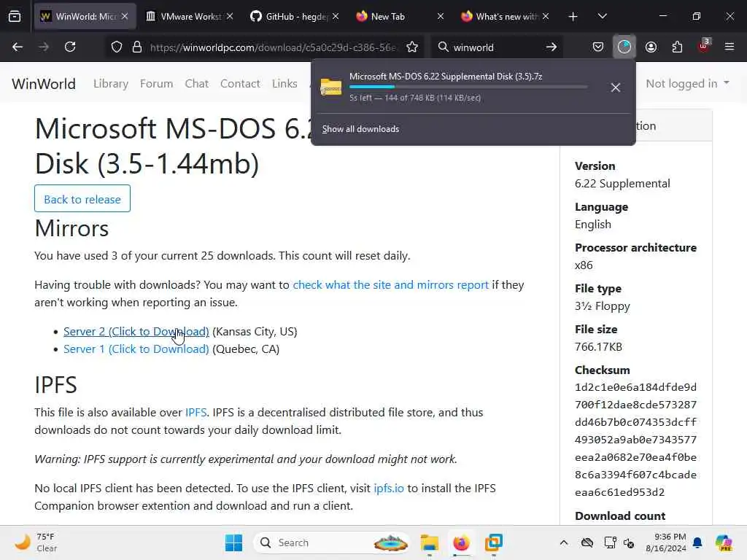
Task: Click version text 6.22 Supplemental
Action: click(622, 184)
